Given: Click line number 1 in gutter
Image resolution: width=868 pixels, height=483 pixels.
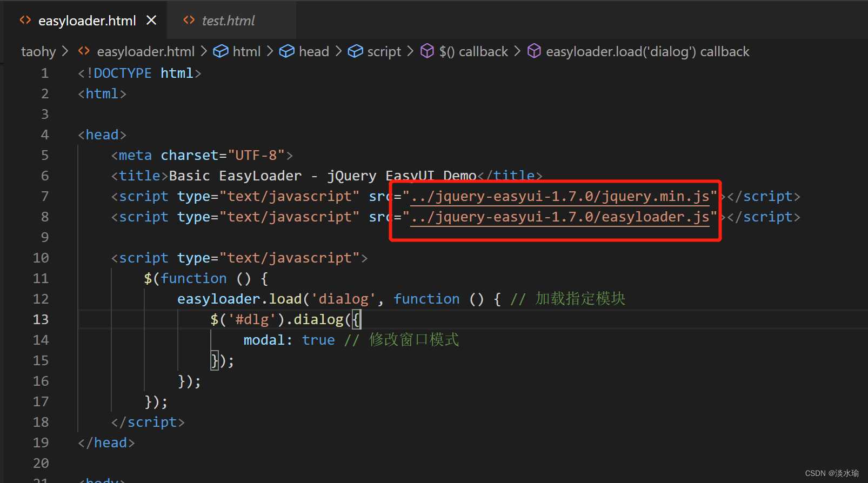Looking at the screenshot, I should pos(44,73).
